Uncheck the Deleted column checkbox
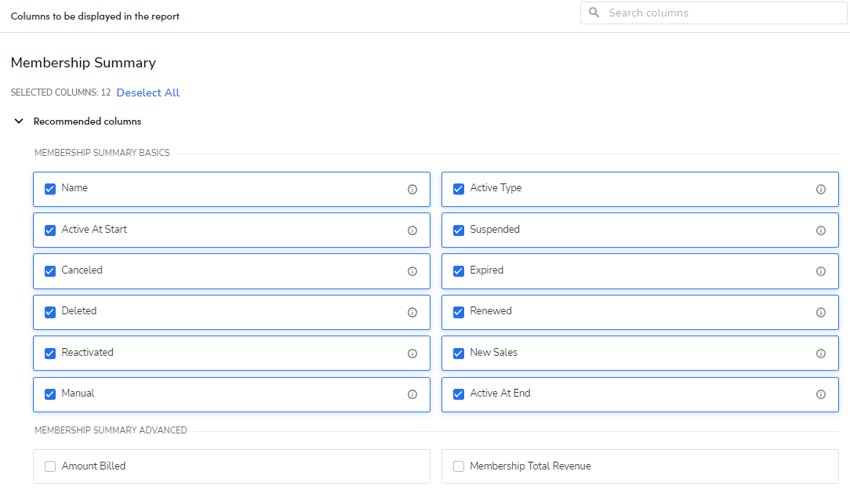 (50, 312)
